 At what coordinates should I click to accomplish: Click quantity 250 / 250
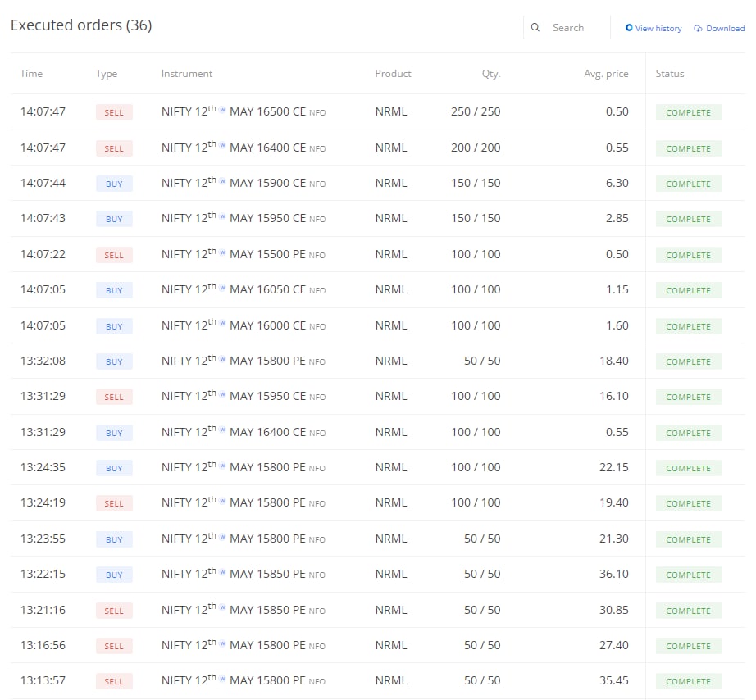(476, 111)
